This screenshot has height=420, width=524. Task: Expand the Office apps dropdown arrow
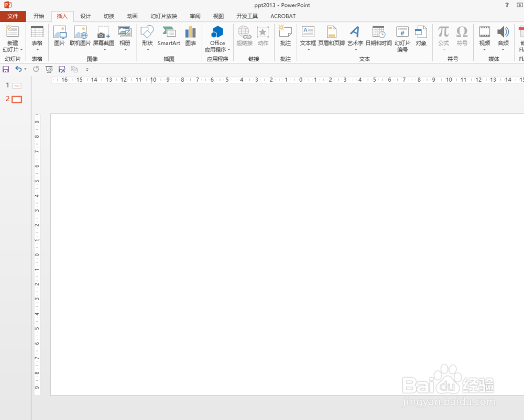point(229,50)
